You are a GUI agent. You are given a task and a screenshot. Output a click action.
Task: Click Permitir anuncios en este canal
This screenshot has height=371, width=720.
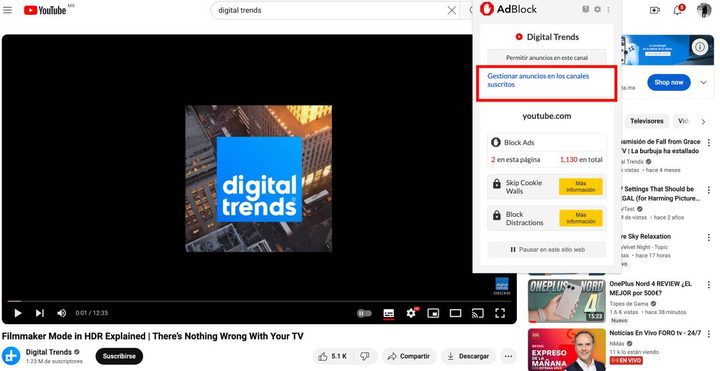546,58
